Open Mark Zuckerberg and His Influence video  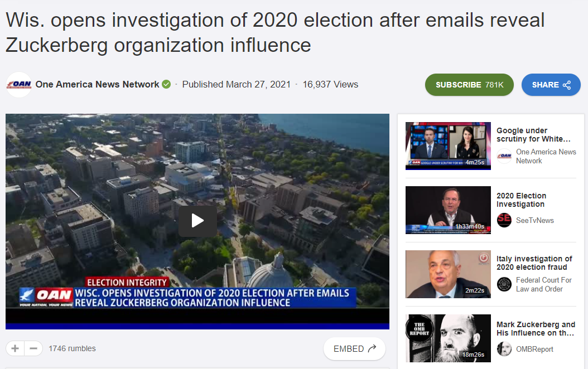pos(536,328)
